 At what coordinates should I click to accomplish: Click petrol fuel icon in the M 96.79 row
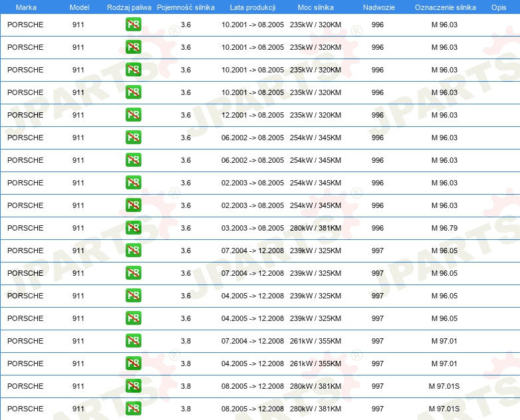pyautogui.click(x=133, y=228)
